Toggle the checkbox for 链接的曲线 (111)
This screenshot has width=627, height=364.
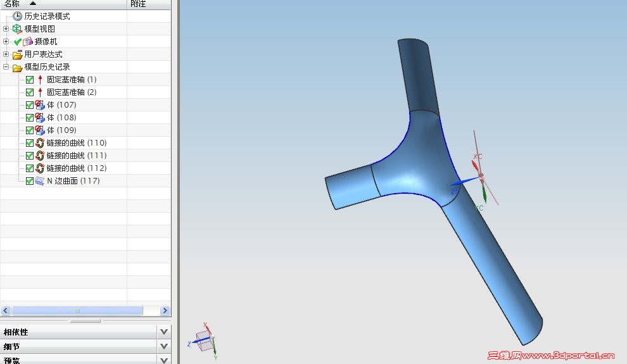click(30, 156)
